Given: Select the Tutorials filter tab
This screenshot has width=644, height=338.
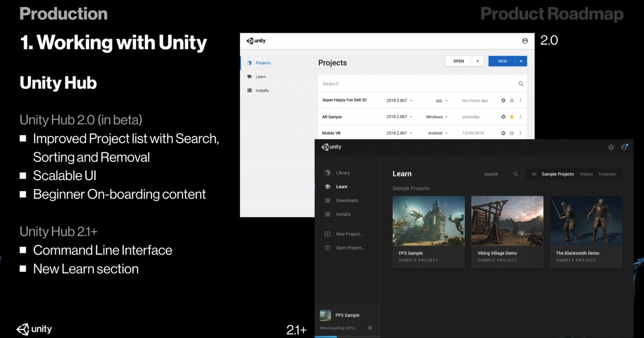Looking at the screenshot, I should point(607,174).
